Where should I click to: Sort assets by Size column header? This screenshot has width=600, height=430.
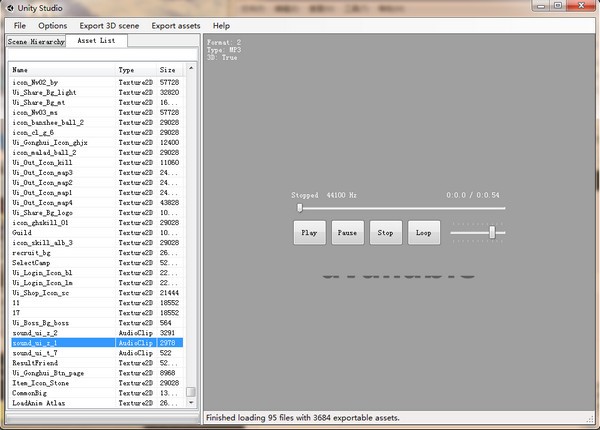click(x=170, y=70)
